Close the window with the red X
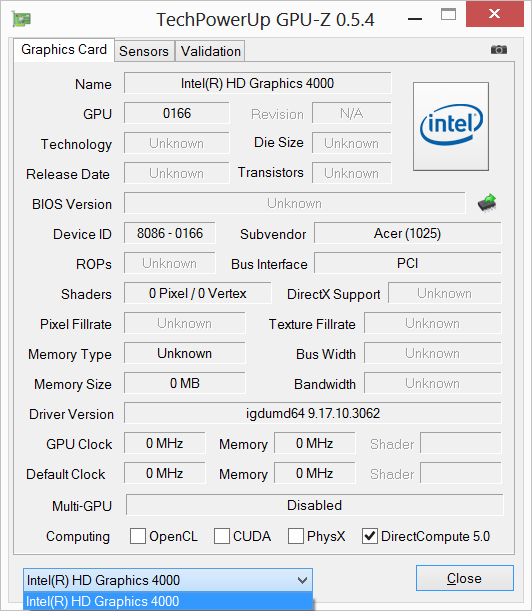The image size is (532, 611). pos(495,14)
